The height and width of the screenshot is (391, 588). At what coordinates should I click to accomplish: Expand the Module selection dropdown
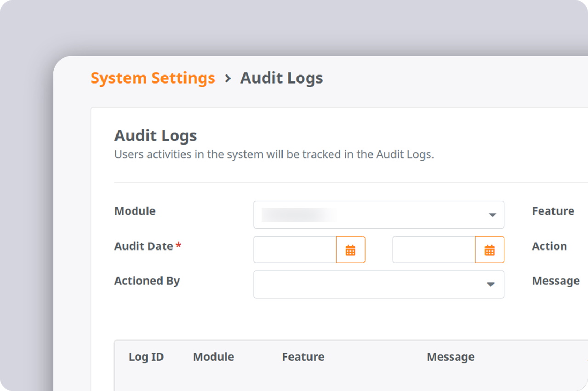pos(379,215)
